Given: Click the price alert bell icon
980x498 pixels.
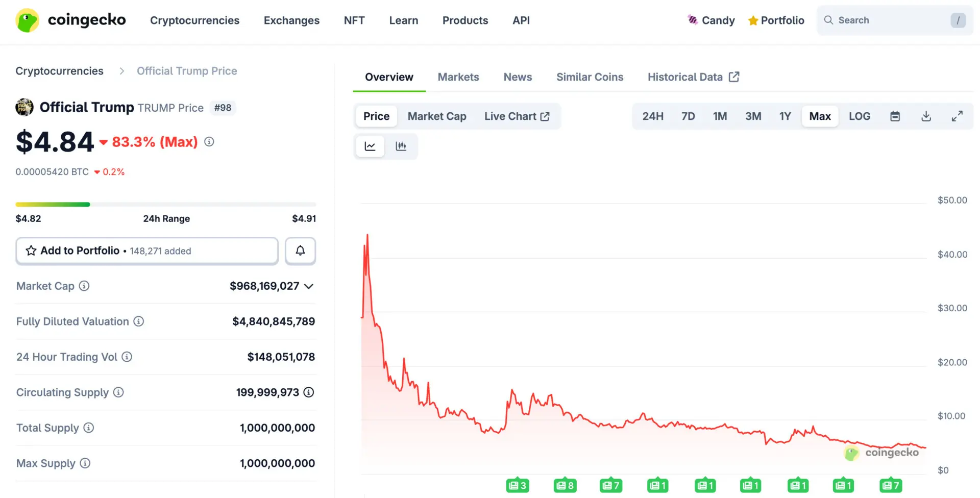Looking at the screenshot, I should pyautogui.click(x=300, y=251).
